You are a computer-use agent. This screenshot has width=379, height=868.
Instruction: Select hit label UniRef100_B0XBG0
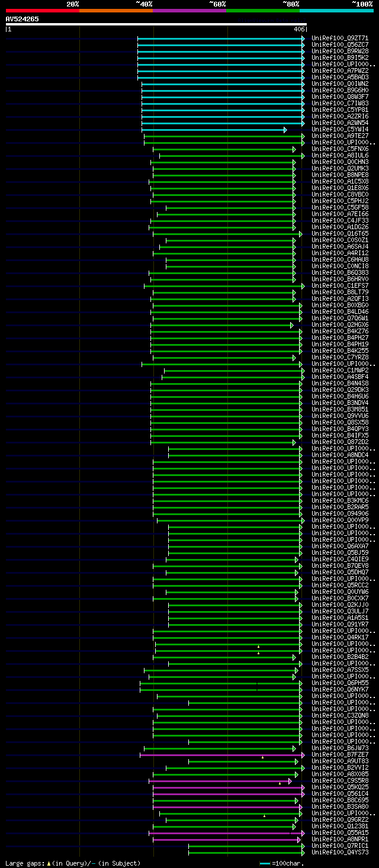coord(340,306)
